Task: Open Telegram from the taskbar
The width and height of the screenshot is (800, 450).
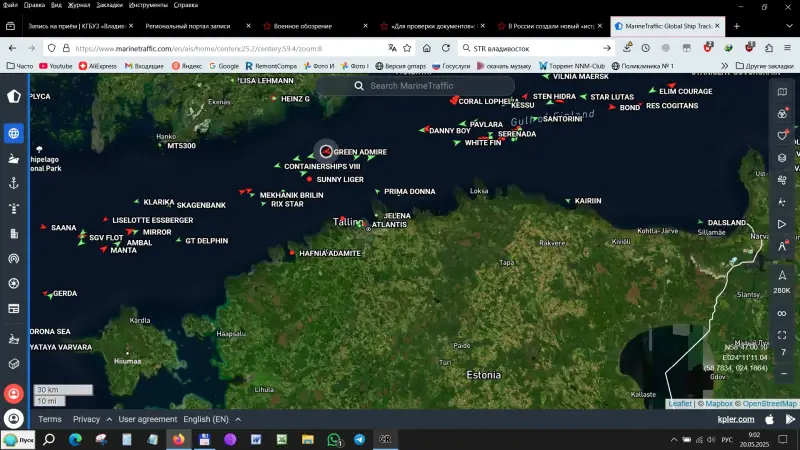Action: click(360, 439)
